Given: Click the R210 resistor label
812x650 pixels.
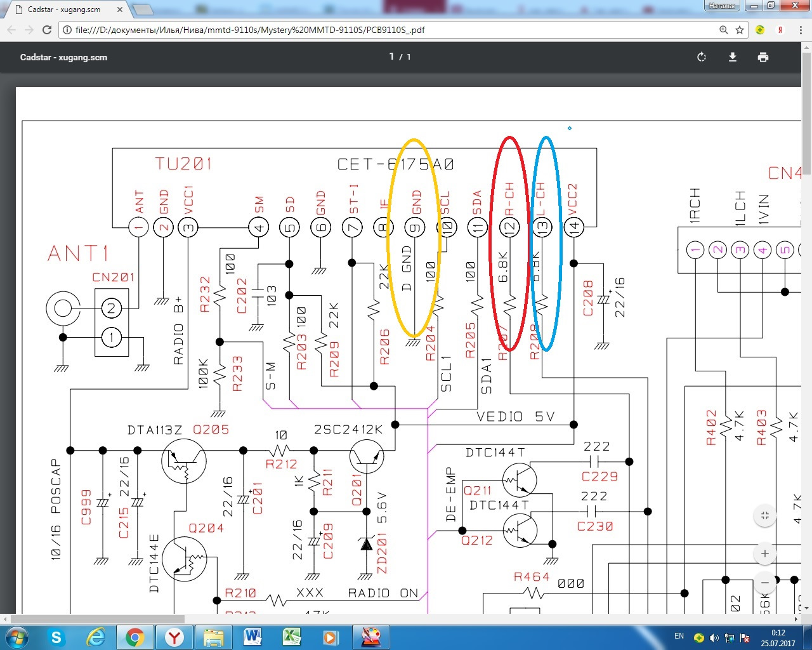Looking at the screenshot, I should (241, 593).
